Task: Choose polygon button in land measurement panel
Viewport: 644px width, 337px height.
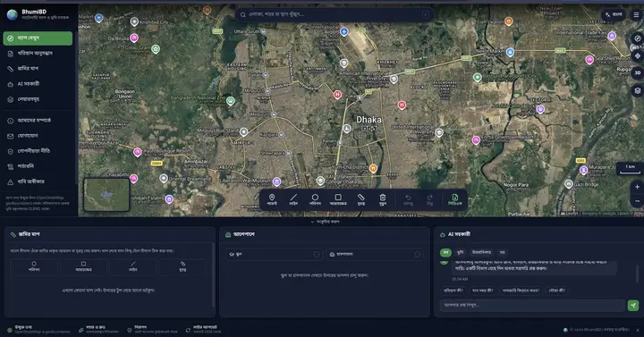Action: [x=34, y=266]
